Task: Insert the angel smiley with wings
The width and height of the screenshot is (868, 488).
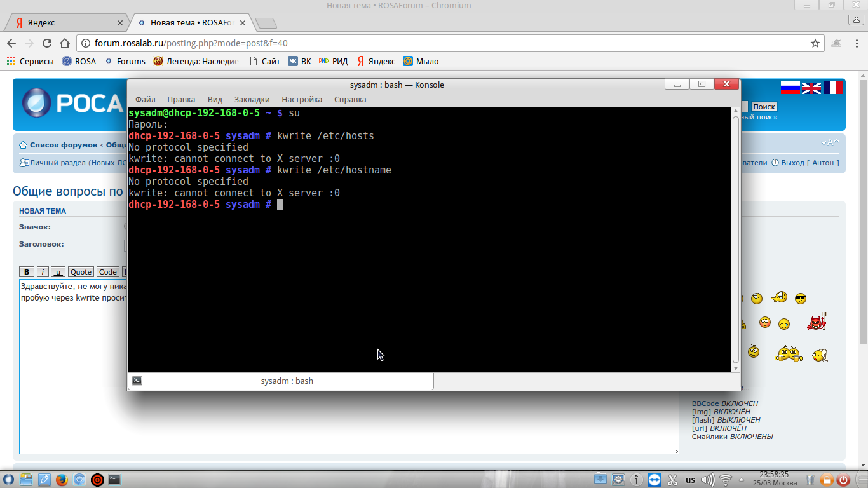Action: pyautogui.click(x=820, y=355)
